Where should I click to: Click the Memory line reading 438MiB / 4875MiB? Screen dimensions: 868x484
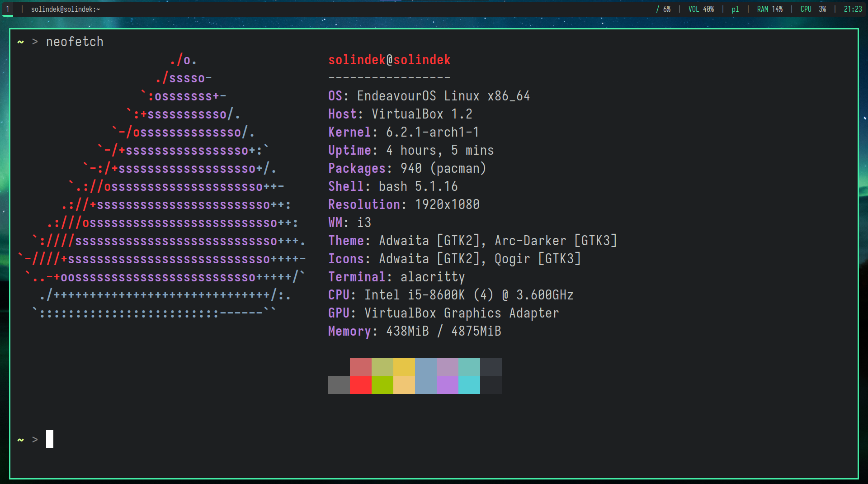pyautogui.click(x=415, y=331)
